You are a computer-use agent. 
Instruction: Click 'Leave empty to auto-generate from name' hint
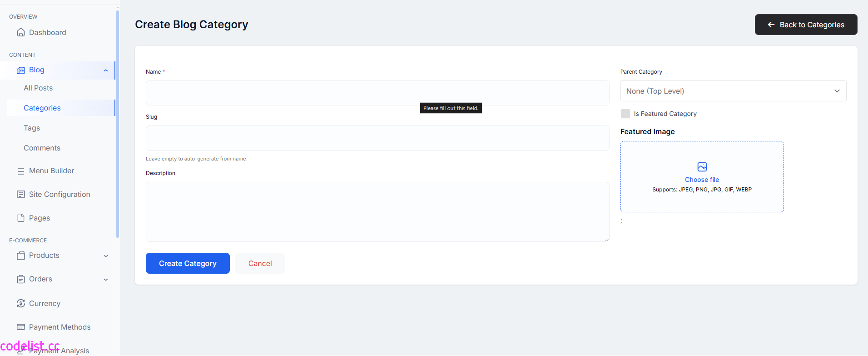tap(196, 159)
